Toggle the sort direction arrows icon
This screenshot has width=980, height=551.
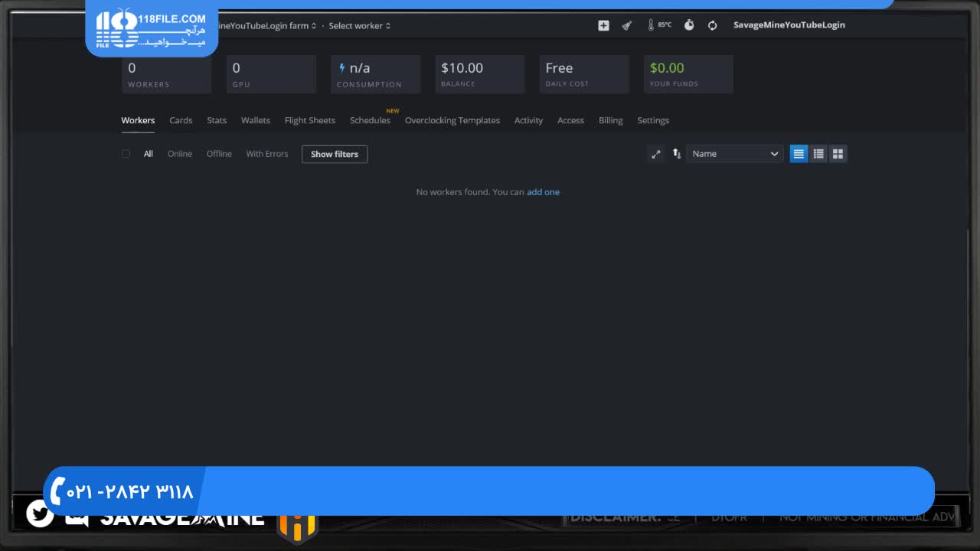[x=677, y=154]
